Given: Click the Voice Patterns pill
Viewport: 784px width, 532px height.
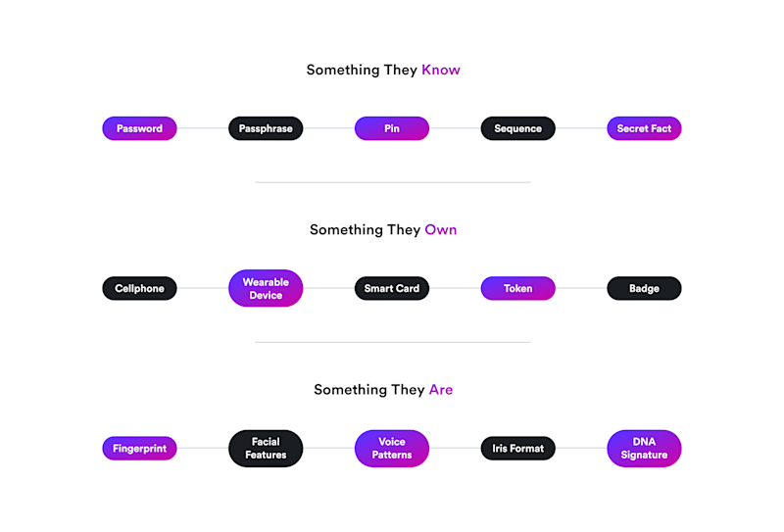Looking at the screenshot, I should point(392,449).
